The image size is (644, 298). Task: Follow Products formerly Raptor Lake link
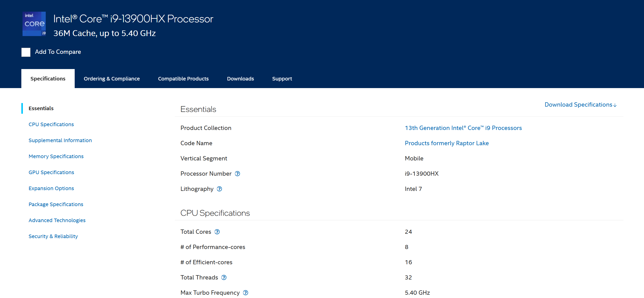447,143
